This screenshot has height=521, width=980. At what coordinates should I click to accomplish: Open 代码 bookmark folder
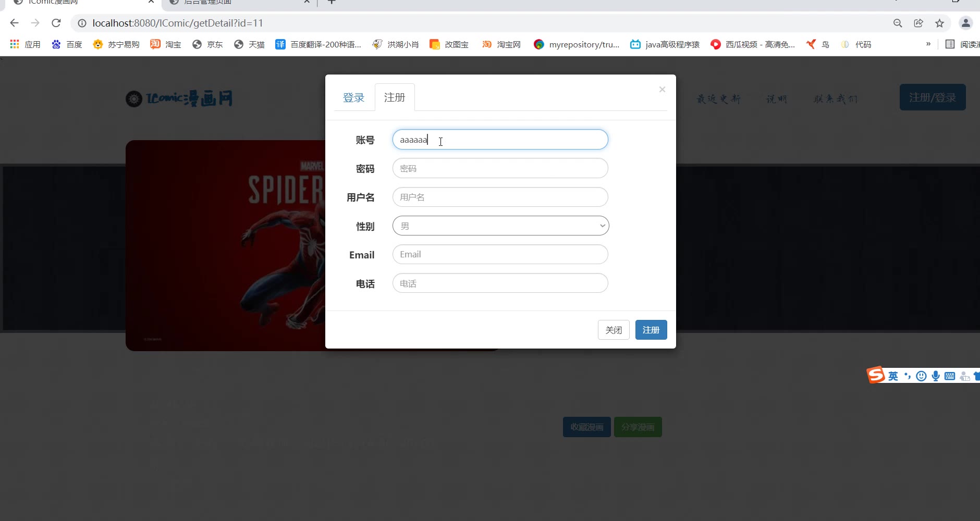click(855, 44)
